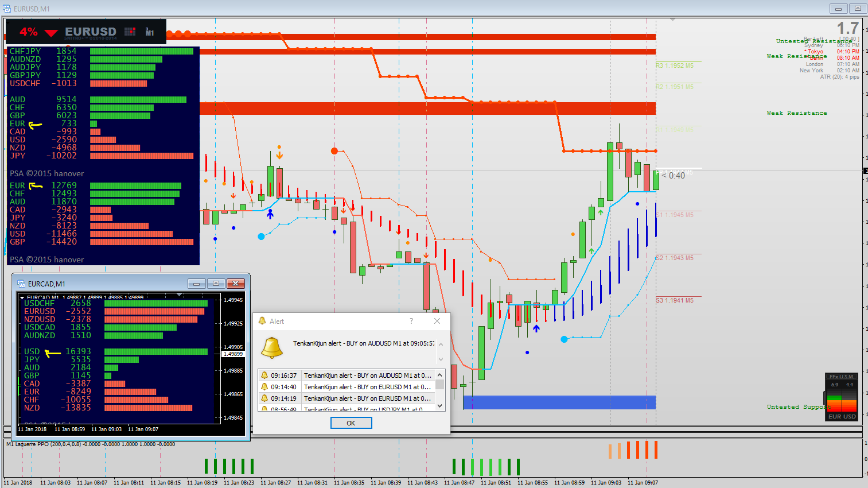This screenshot has width=868, height=488.
Task: Click EUR 12769 currency row
Action: click(x=95, y=185)
